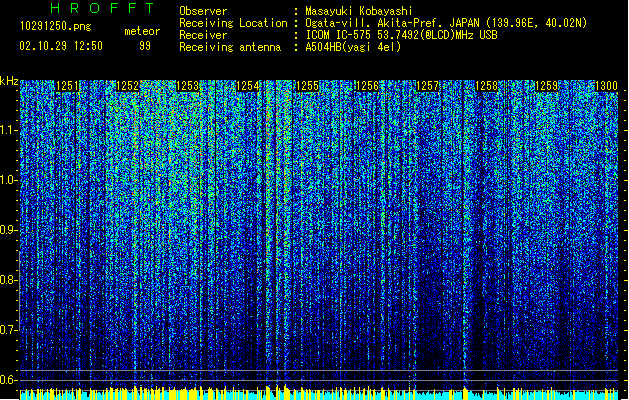Image resolution: width=629 pixels, height=400 pixels.
Task: Click the 1257 time marker
Action: 427,86
